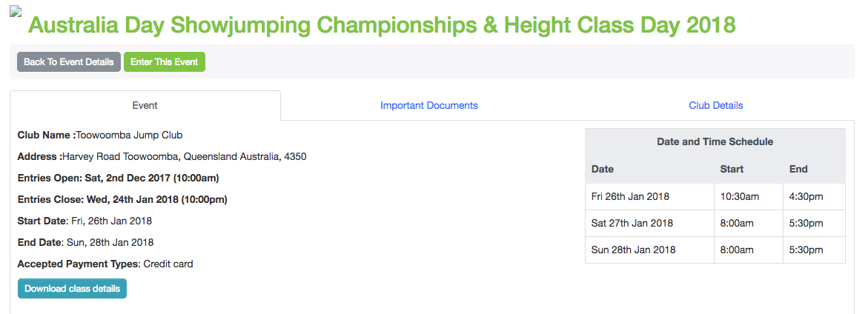Download class details using the teal button
Image resolution: width=868 pixels, height=314 pixels.
pyautogui.click(x=72, y=289)
